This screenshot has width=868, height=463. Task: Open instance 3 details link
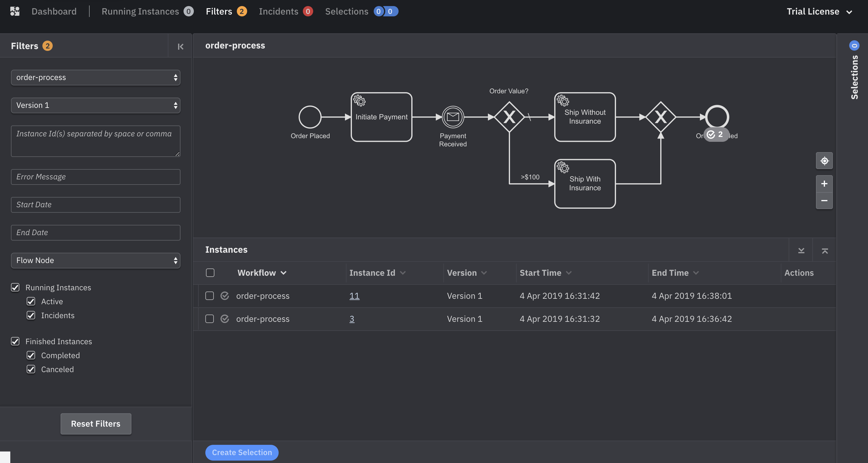(352, 319)
